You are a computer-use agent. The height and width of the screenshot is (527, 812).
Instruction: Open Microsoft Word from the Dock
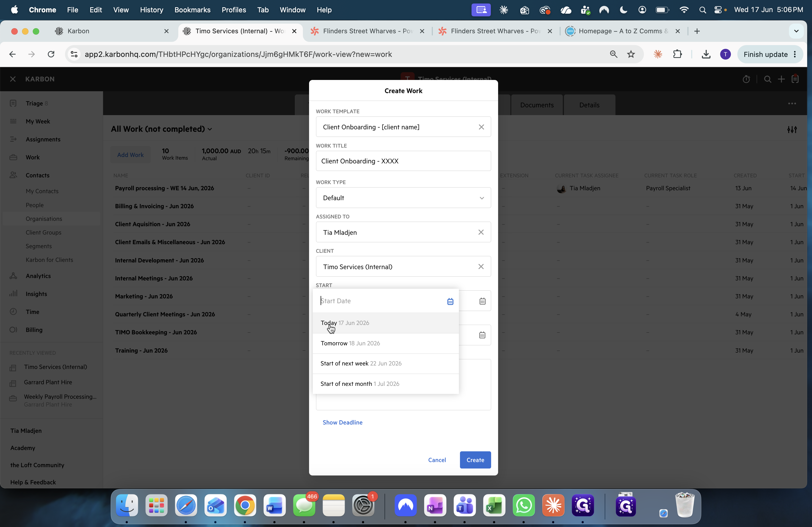pyautogui.click(x=274, y=505)
